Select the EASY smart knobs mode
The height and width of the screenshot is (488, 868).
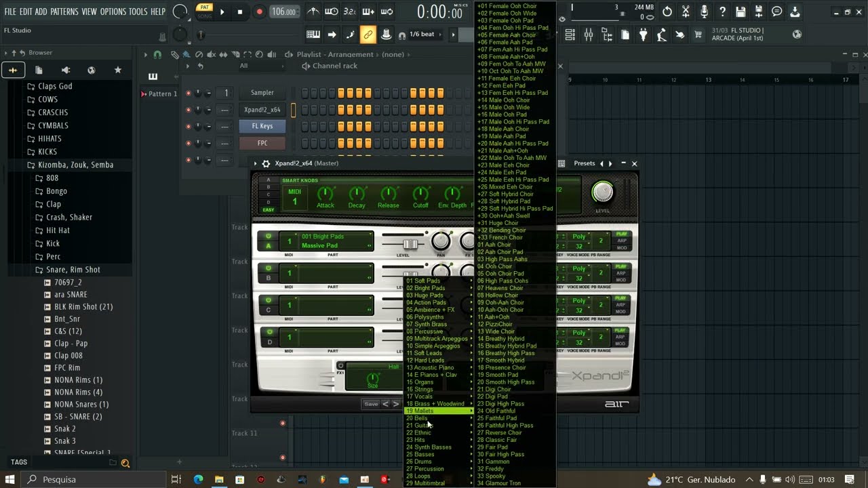click(269, 210)
